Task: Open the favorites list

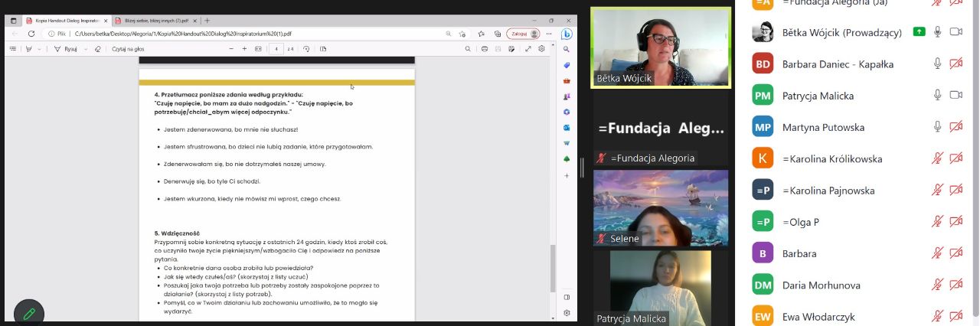Action: pos(483,34)
